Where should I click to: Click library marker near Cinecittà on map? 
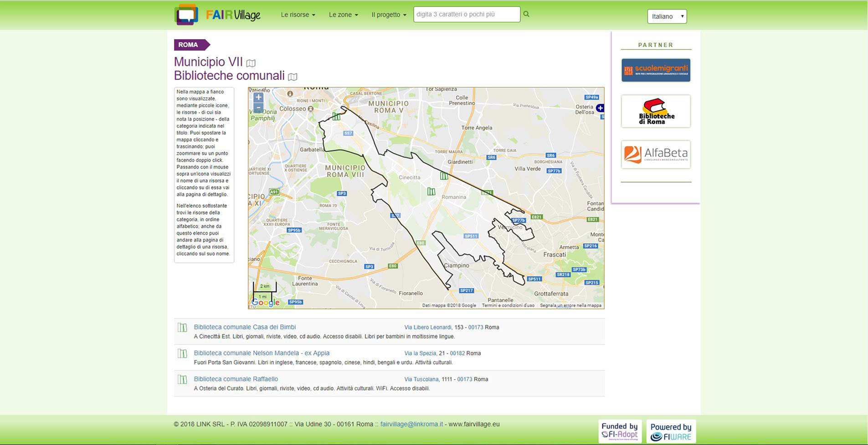click(x=444, y=176)
